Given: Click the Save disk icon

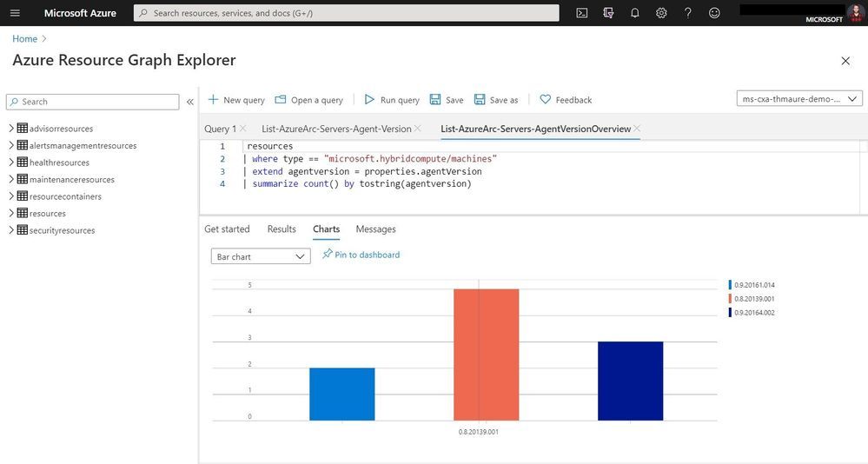Looking at the screenshot, I should tap(435, 100).
